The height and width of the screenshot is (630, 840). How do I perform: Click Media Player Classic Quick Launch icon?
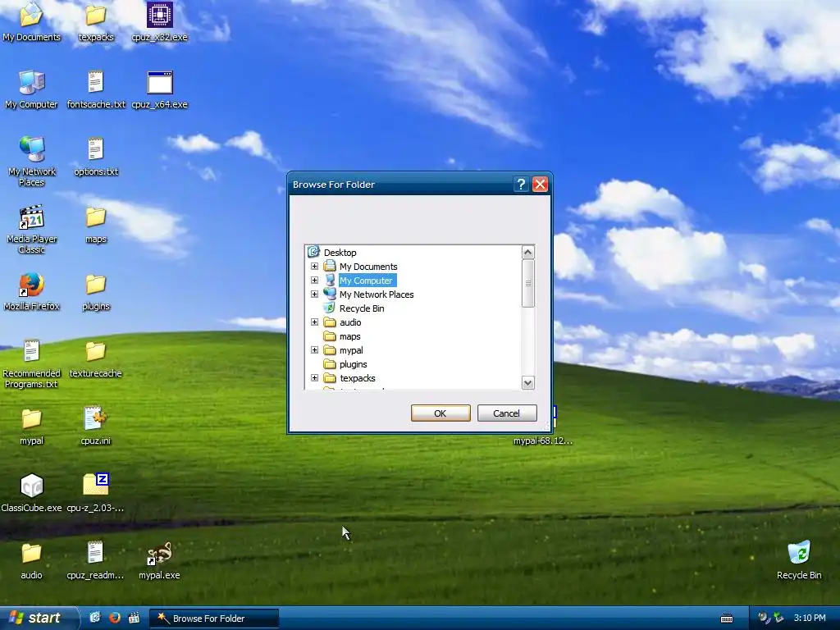pos(134,618)
